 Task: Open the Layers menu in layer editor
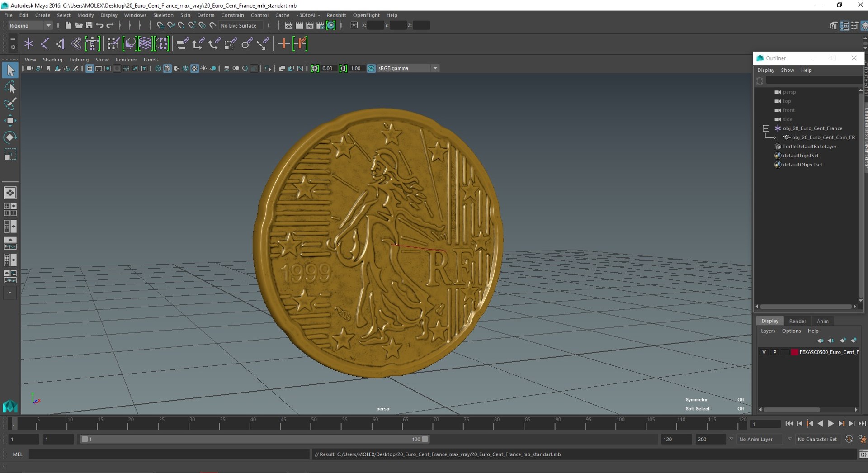tap(768, 331)
